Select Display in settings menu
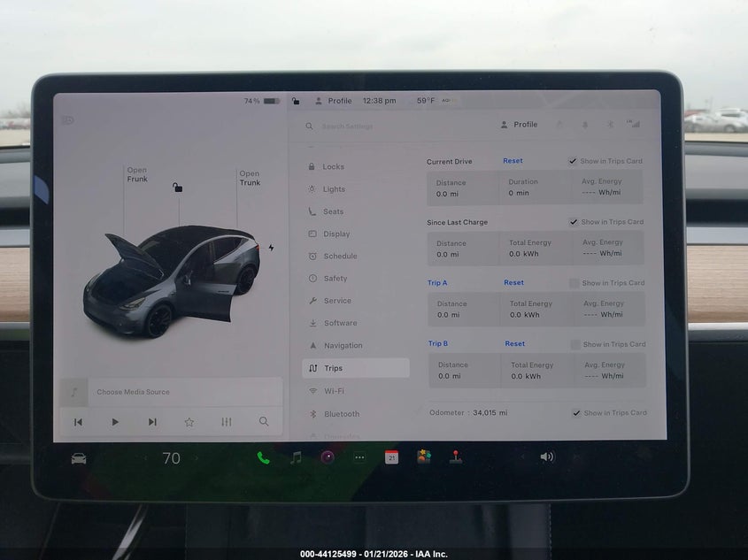The height and width of the screenshot is (560, 748). (x=336, y=234)
